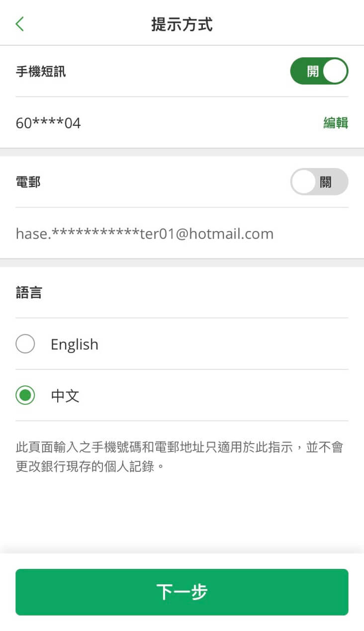This screenshot has height=631, width=364.
Task: Turn off the 手機短訊 switch
Action: [x=319, y=71]
